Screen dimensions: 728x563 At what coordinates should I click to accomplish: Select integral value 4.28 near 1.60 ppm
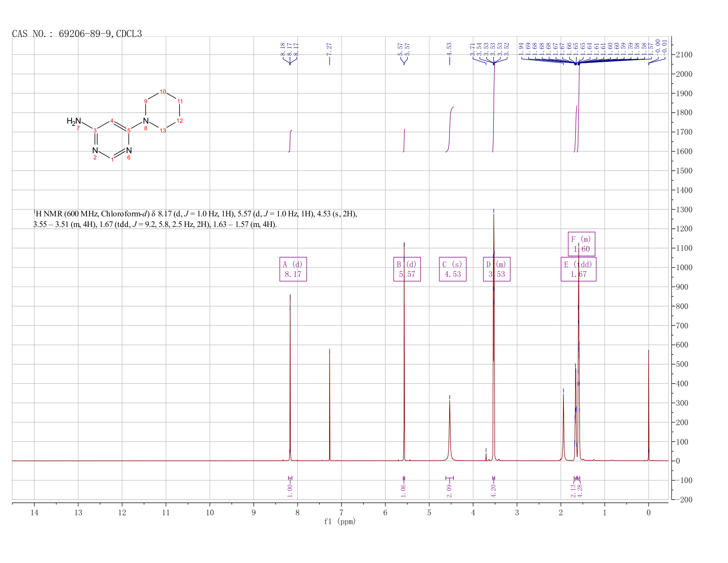pos(580,491)
